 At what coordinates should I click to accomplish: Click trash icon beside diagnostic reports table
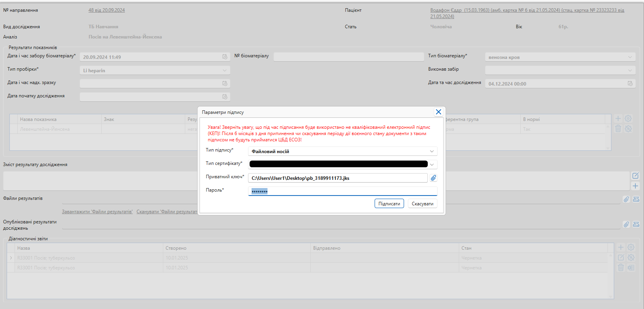621,267
